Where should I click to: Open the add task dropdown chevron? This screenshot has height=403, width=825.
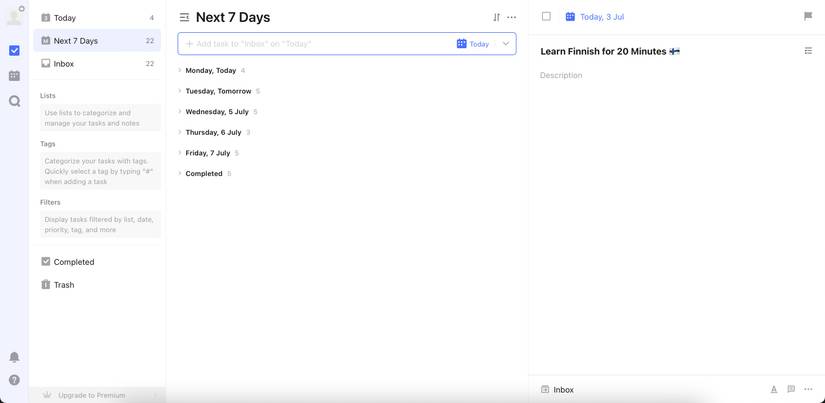506,44
